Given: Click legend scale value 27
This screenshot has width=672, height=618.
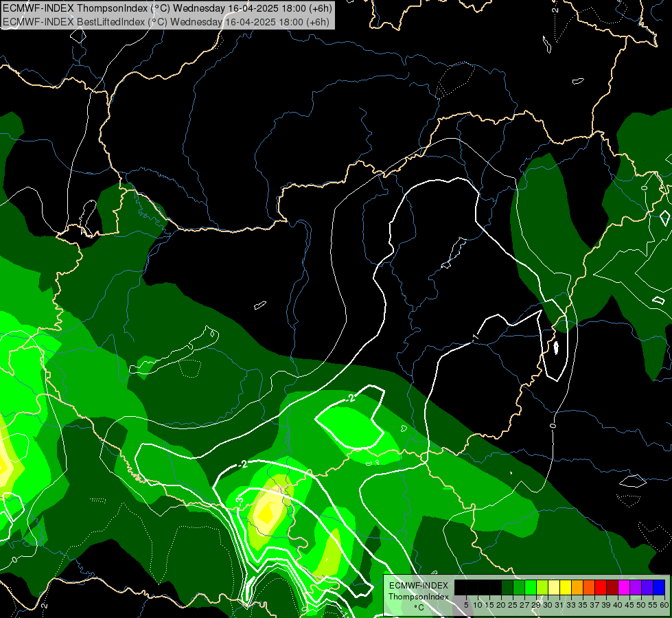Looking at the screenshot, I should 524,605.
